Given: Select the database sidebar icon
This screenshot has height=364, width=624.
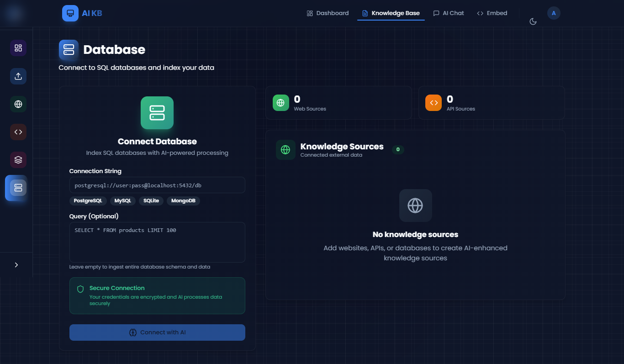Looking at the screenshot, I should 18,188.
